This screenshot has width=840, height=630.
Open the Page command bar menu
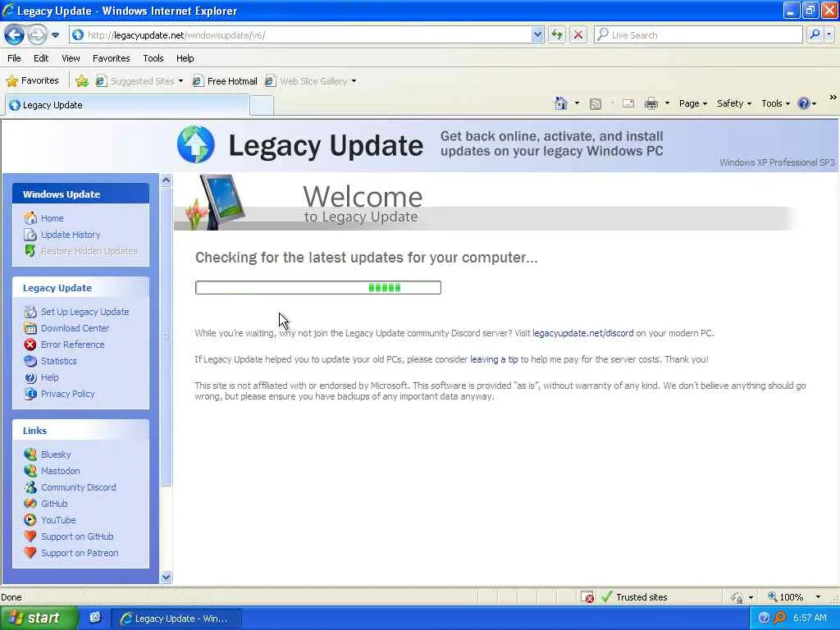click(692, 103)
